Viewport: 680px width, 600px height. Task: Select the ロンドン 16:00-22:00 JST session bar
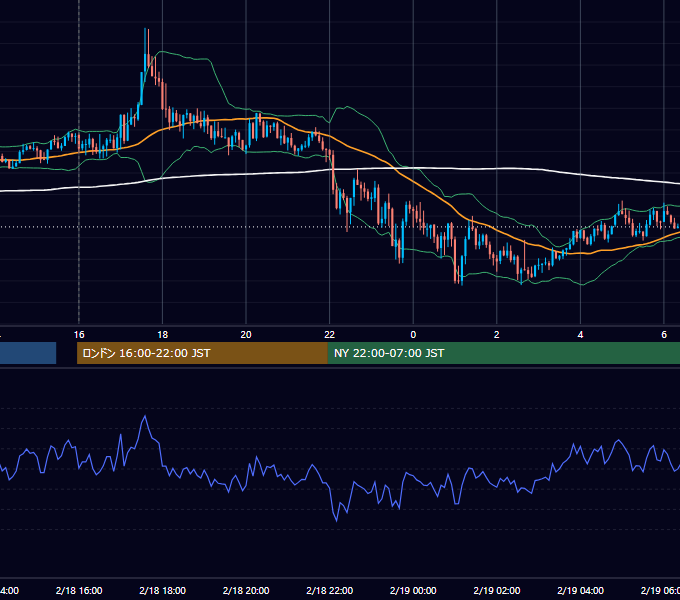202,353
